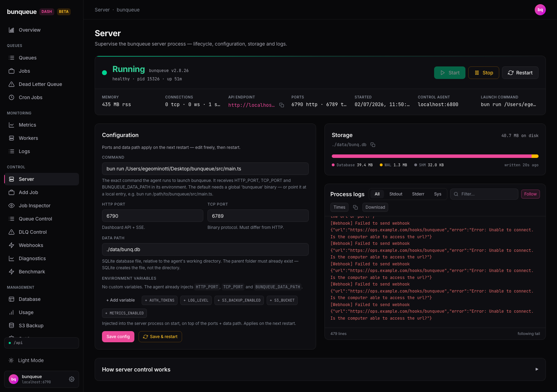Click the Workers icon in sidebar
The width and height of the screenshot is (557, 392).
pos(11,138)
